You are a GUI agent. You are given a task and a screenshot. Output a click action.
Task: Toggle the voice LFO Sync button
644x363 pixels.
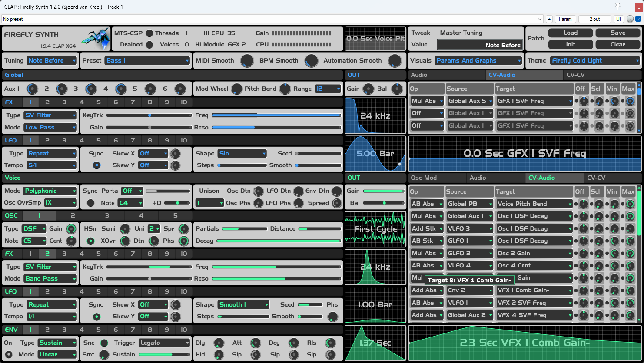tap(96, 317)
